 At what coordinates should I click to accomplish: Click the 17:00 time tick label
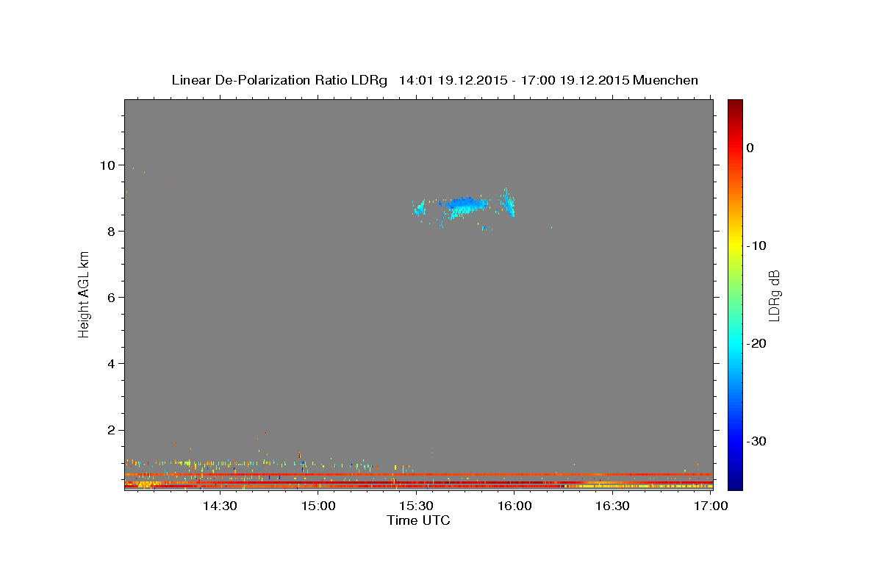tap(710, 506)
